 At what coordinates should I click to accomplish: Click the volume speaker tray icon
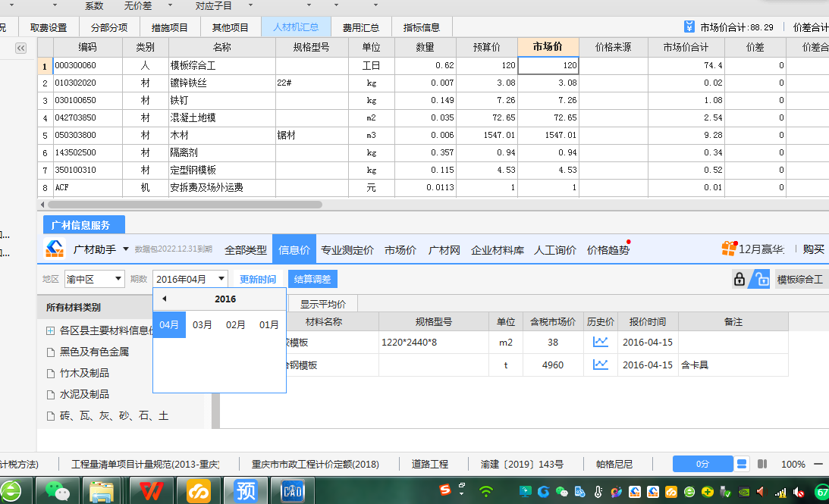760,492
